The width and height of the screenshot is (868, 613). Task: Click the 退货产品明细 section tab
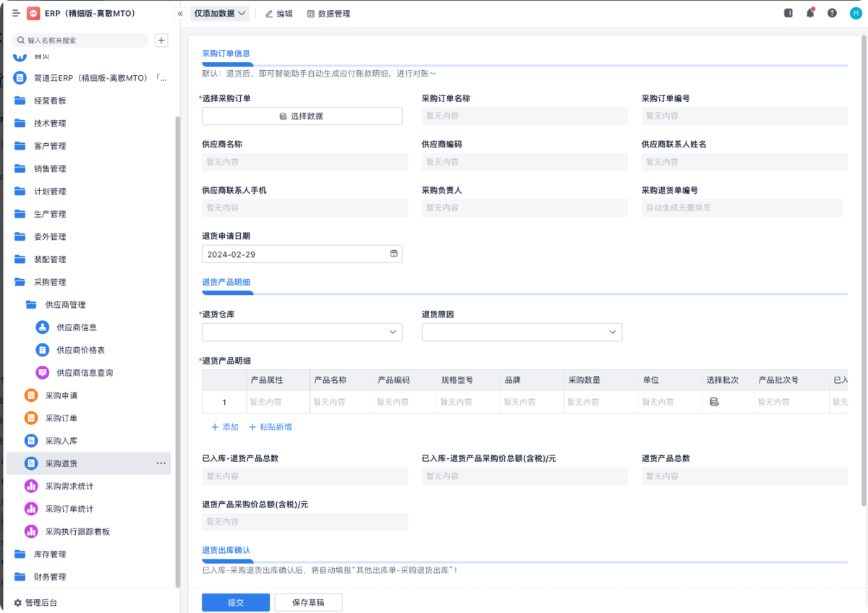tap(226, 282)
